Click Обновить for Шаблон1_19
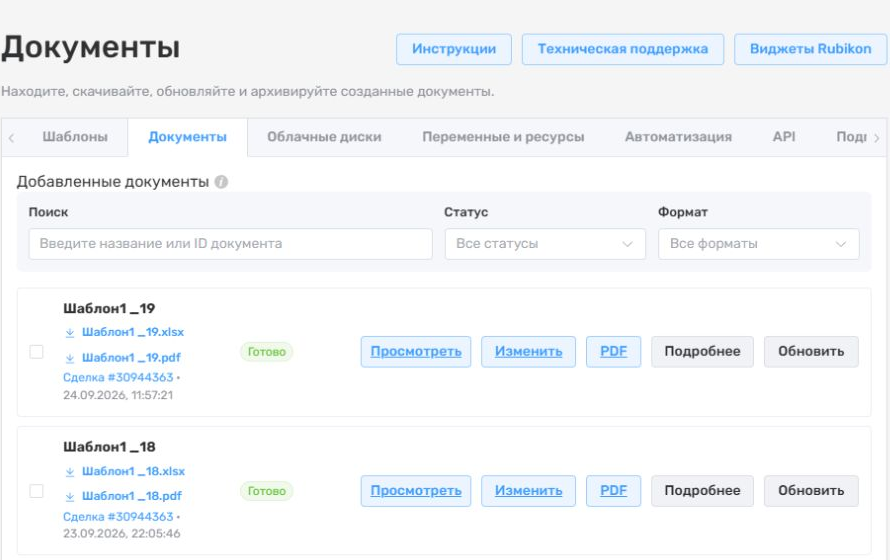The width and height of the screenshot is (890, 560). click(811, 352)
